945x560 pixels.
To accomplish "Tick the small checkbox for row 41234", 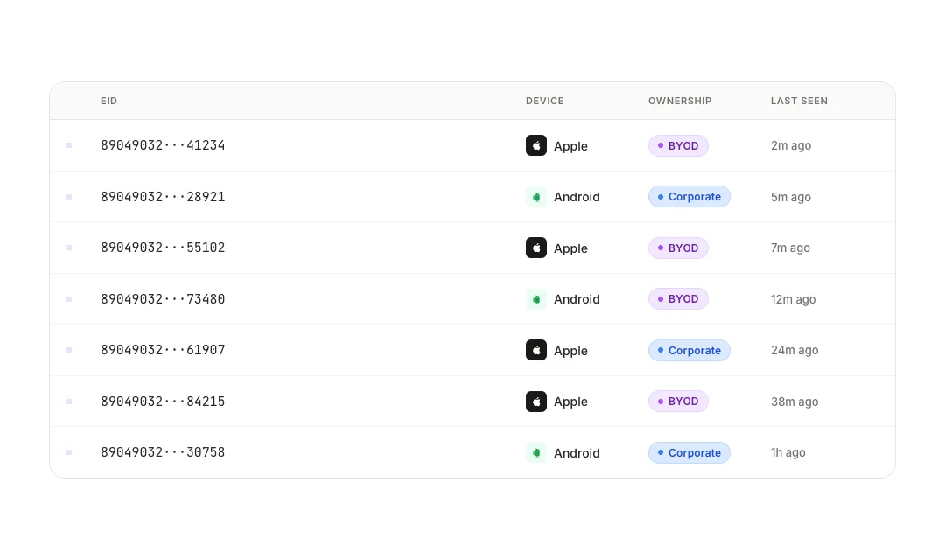I will point(69,145).
